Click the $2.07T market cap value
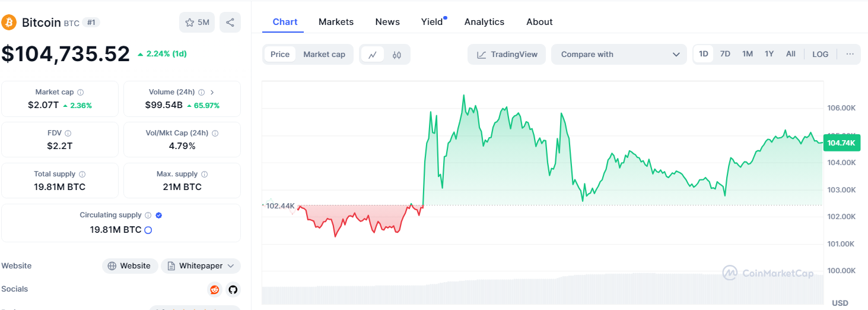 point(43,105)
